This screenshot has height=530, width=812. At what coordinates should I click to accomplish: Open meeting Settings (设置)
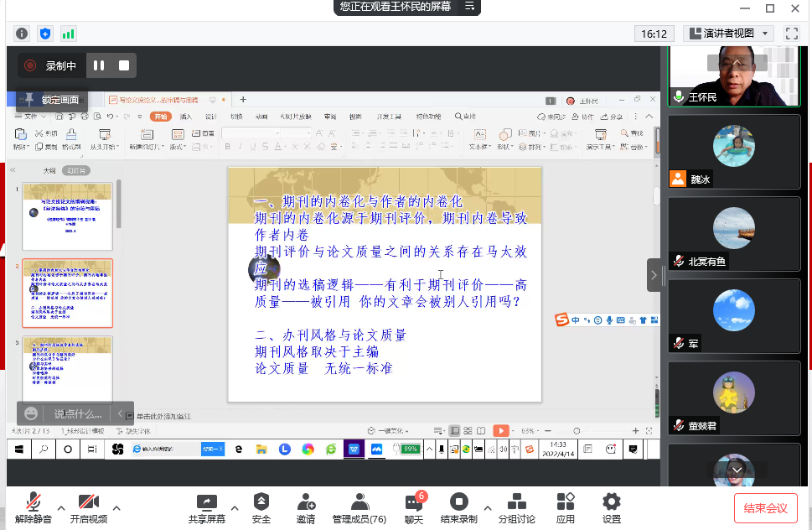(612, 508)
